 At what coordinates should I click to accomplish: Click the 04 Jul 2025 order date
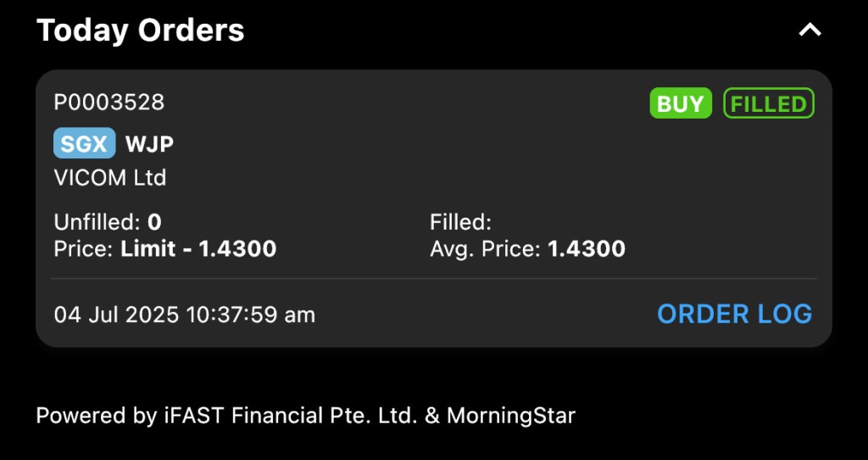[x=116, y=315]
